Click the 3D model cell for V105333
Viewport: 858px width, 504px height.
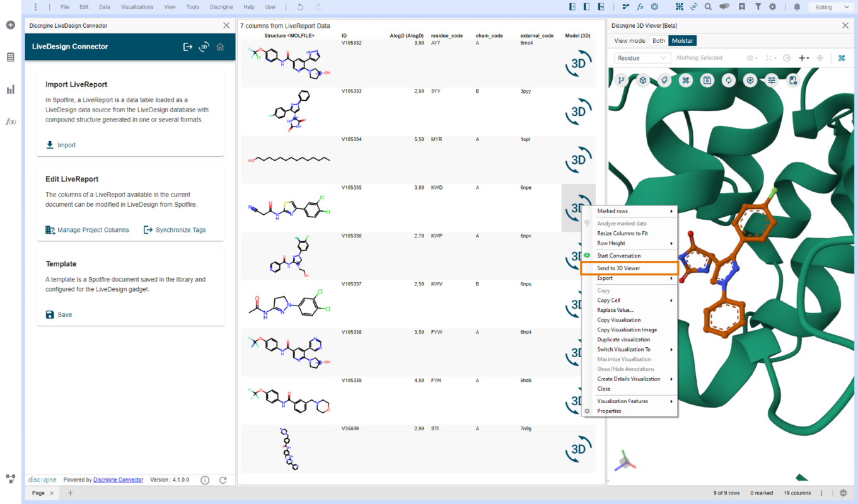pos(578,112)
